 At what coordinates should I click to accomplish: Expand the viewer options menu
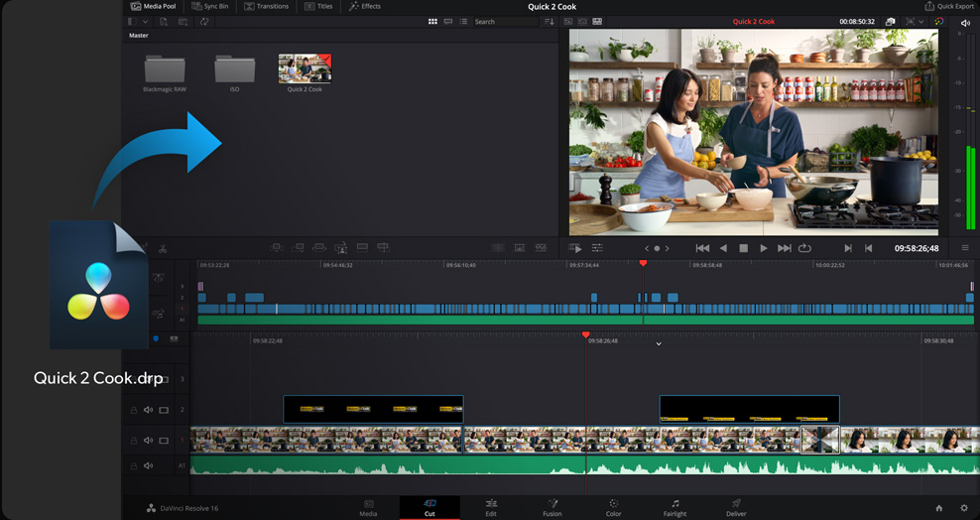coord(965,248)
